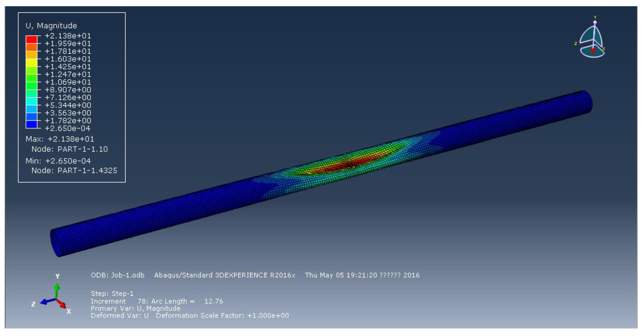This screenshot has width=644, height=336.
Task: Click the 'Node: PART-1-1.4325' minimum node text
Action: click(74, 171)
